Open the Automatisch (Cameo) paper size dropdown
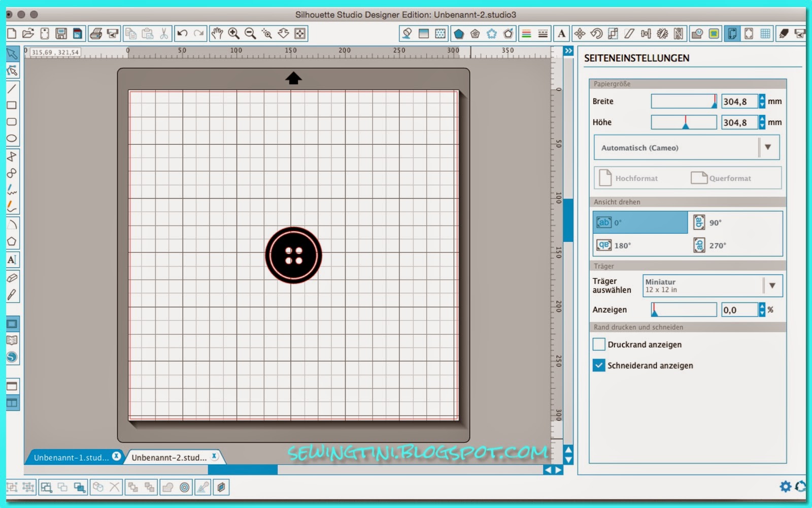This screenshot has height=508, width=812. [x=687, y=148]
